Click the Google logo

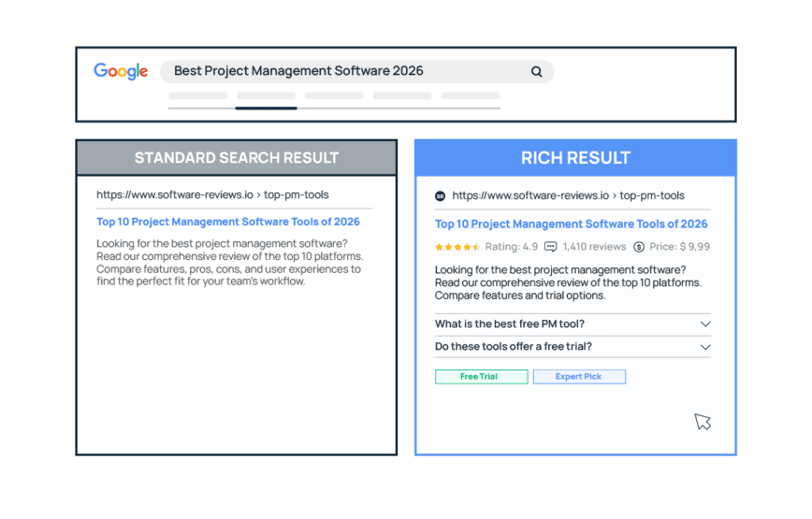pyautogui.click(x=121, y=71)
